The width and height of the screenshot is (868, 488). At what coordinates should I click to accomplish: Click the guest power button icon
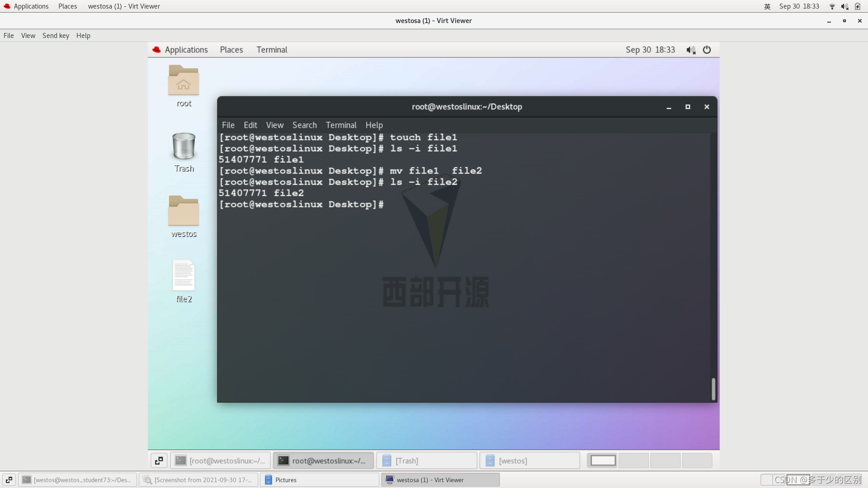click(x=707, y=50)
